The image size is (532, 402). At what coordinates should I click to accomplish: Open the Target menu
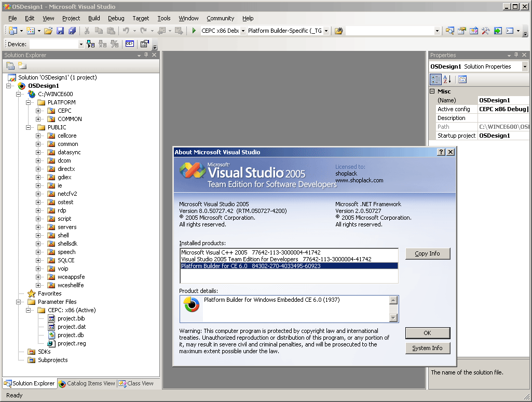[141, 18]
